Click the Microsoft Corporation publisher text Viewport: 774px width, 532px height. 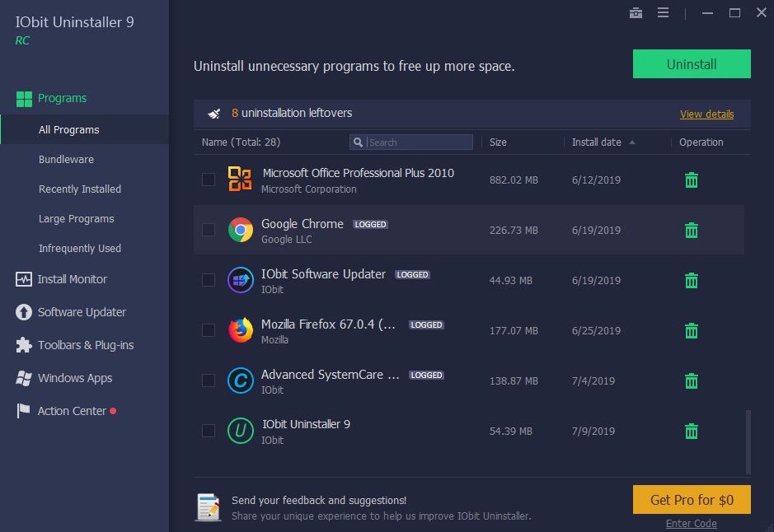point(308,189)
